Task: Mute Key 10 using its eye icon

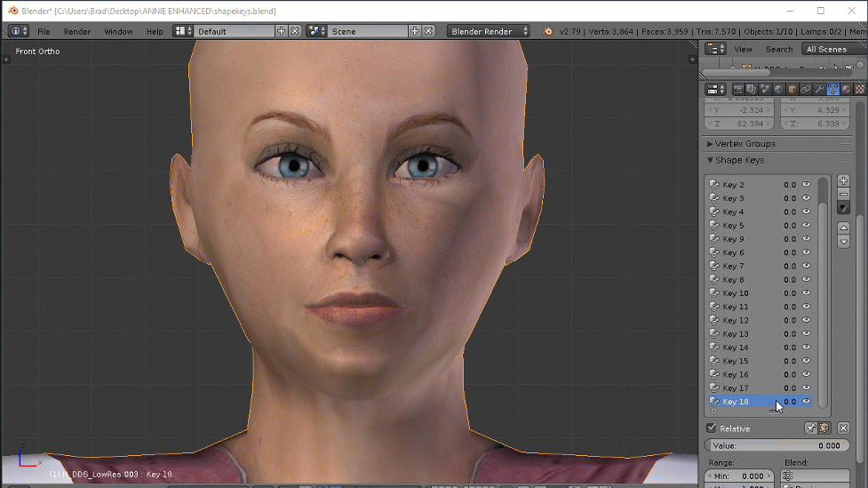Action: (806, 293)
